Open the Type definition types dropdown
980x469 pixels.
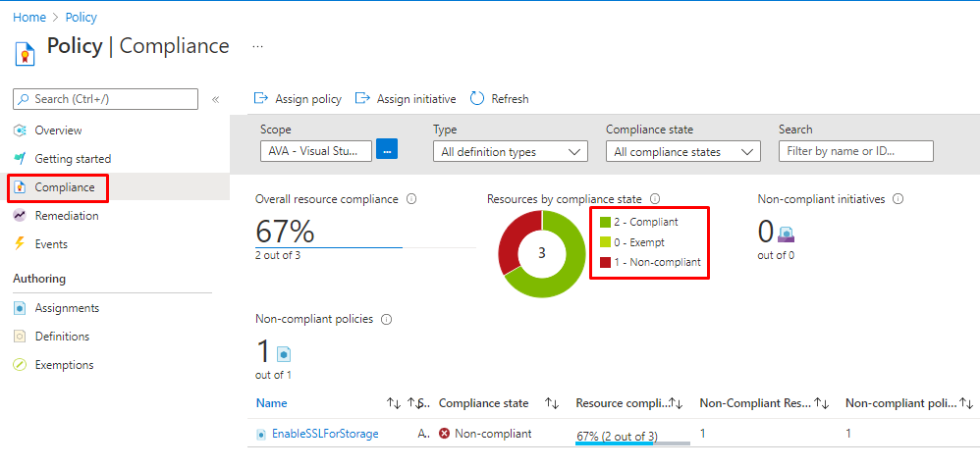[510, 152]
